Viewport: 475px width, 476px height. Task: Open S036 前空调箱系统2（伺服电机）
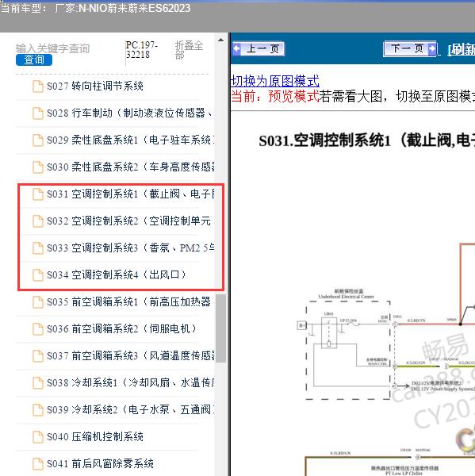121,328
